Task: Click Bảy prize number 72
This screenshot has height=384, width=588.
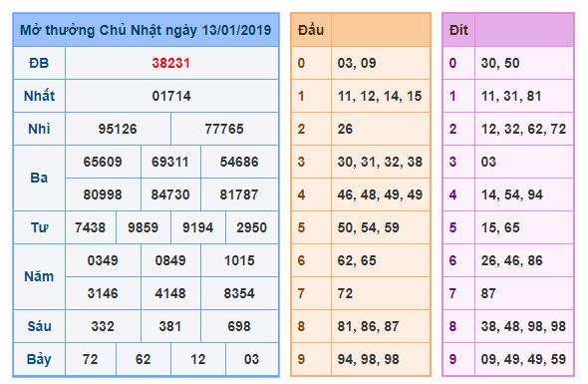Action: pos(90,360)
